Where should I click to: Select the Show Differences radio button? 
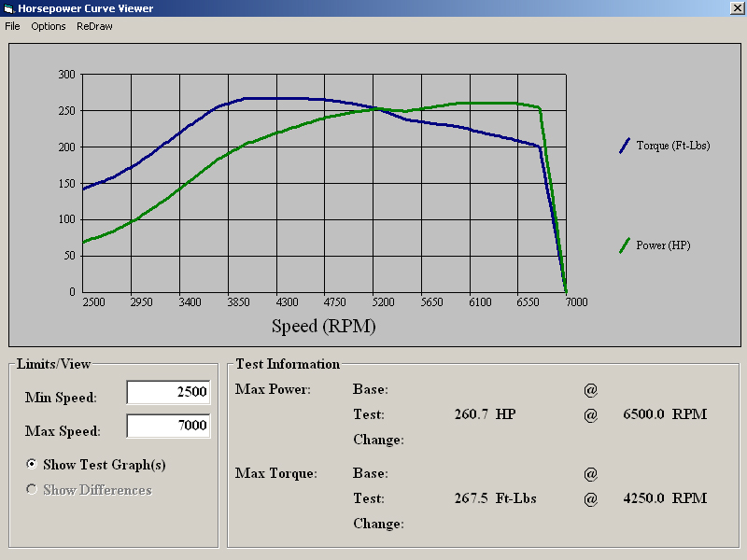click(x=32, y=489)
